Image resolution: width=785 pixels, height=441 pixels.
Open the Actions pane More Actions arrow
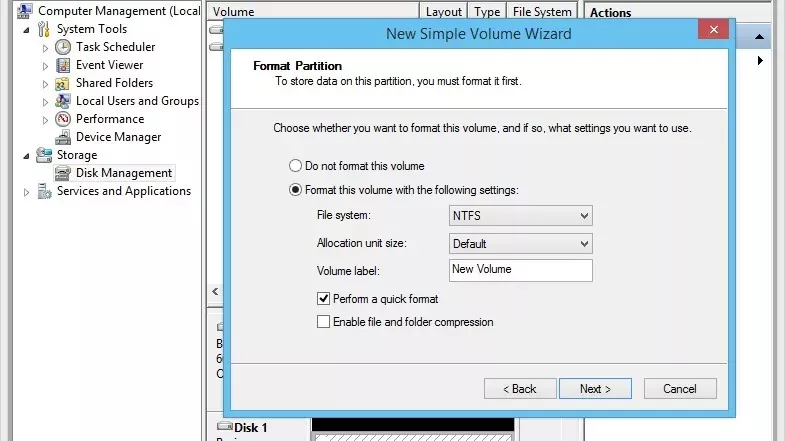coord(760,61)
